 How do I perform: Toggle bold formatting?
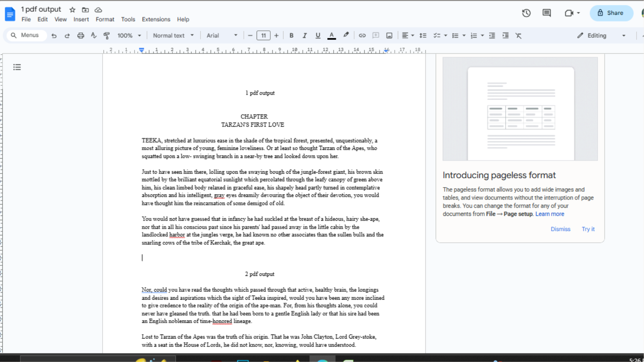click(291, 35)
